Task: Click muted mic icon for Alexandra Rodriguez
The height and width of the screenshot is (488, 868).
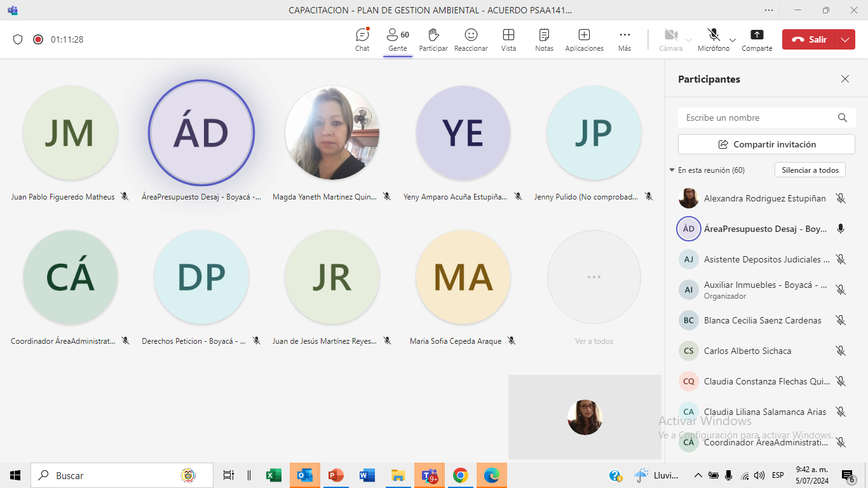Action: [x=841, y=198]
